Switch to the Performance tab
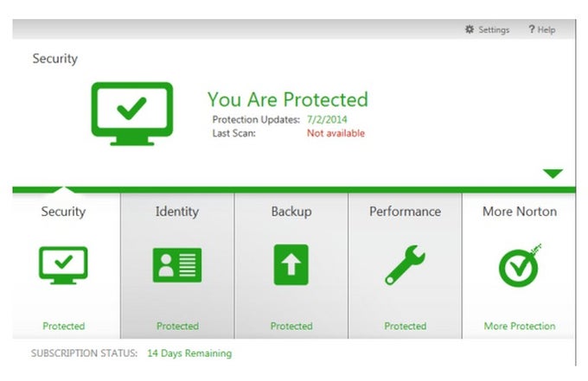This screenshot has height=381, width=588. click(406, 212)
